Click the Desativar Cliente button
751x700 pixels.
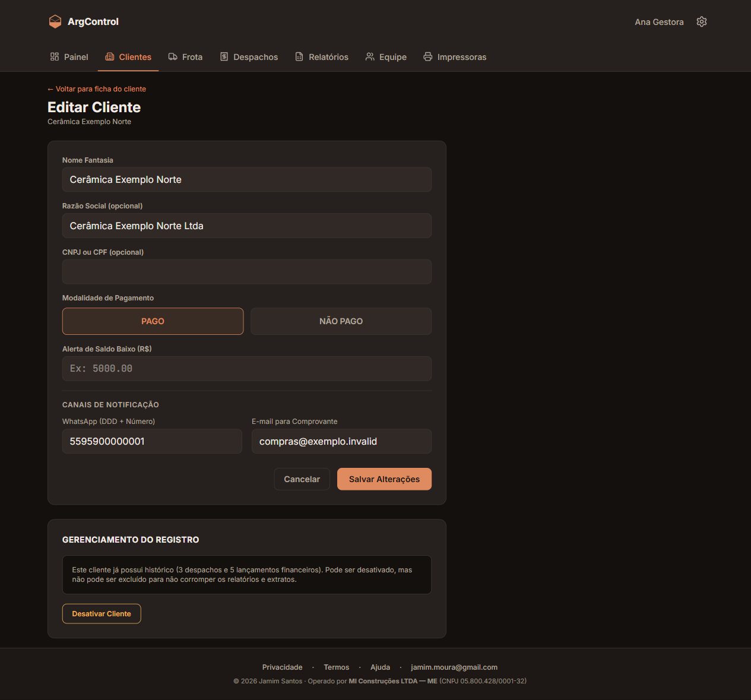coord(102,614)
